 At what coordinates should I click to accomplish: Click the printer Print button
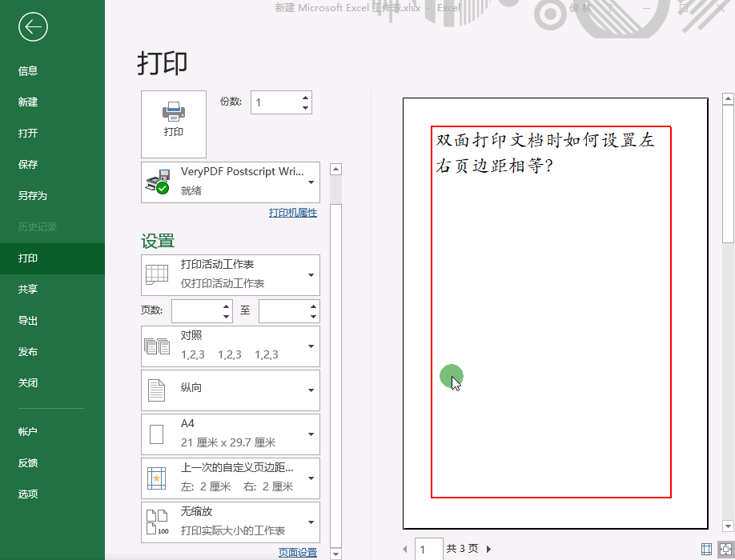click(x=173, y=124)
